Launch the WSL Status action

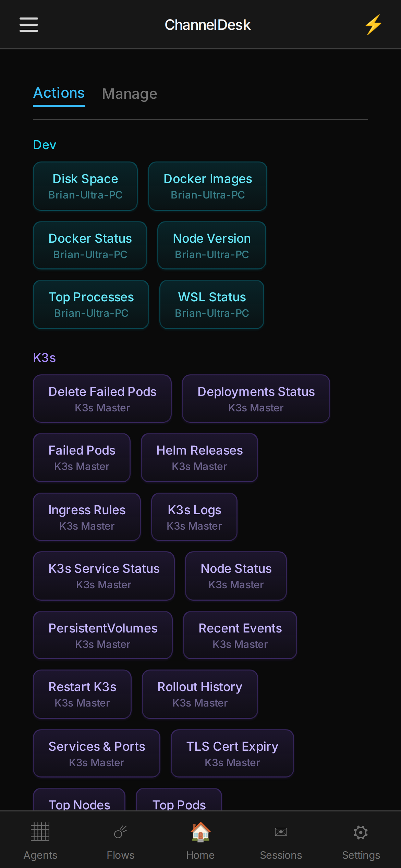(x=212, y=304)
